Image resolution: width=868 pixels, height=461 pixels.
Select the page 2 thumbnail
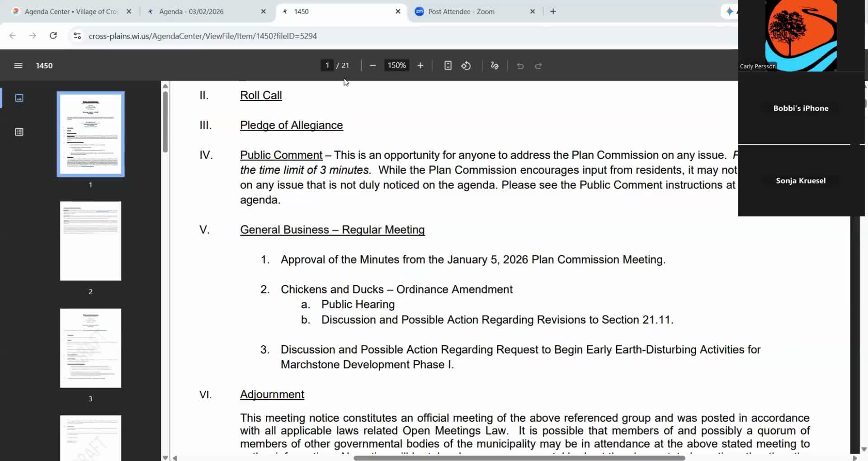(90, 240)
